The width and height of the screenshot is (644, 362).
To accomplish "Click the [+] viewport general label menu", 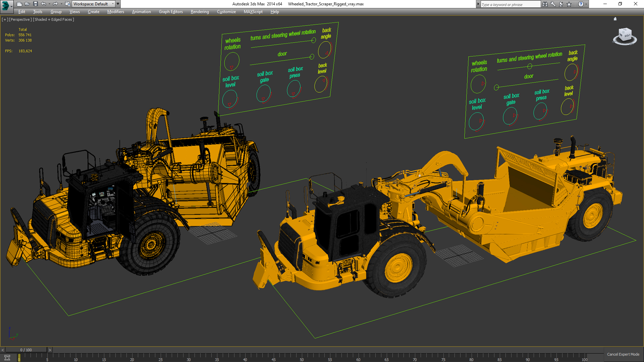I will pyautogui.click(x=5, y=19).
